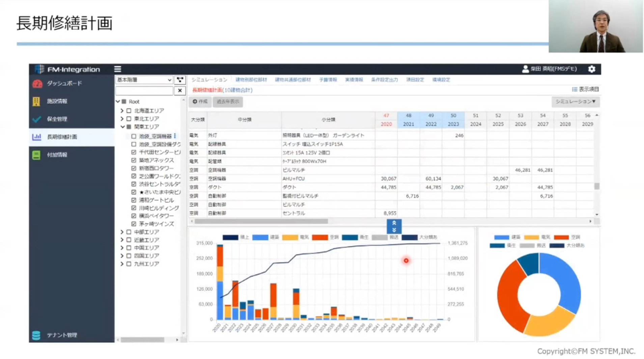Uncheck 茅ヶ崎ツインズ checkbox

(134, 224)
